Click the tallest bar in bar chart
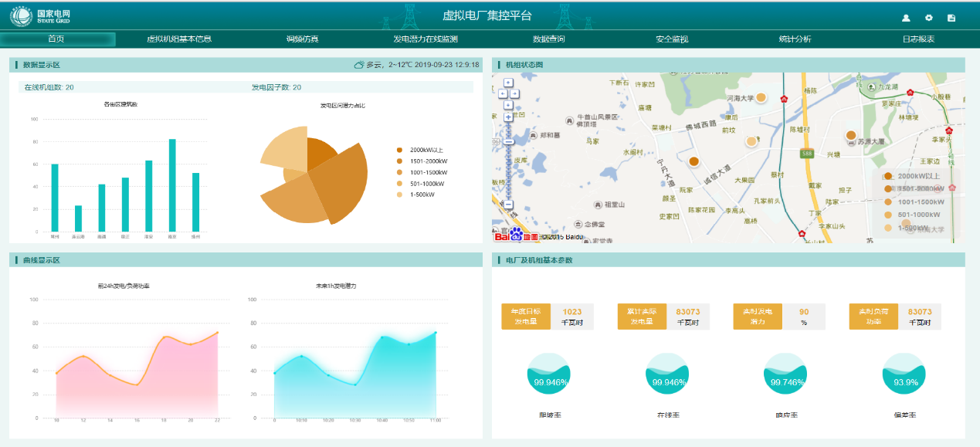The image size is (980, 447). (172, 185)
